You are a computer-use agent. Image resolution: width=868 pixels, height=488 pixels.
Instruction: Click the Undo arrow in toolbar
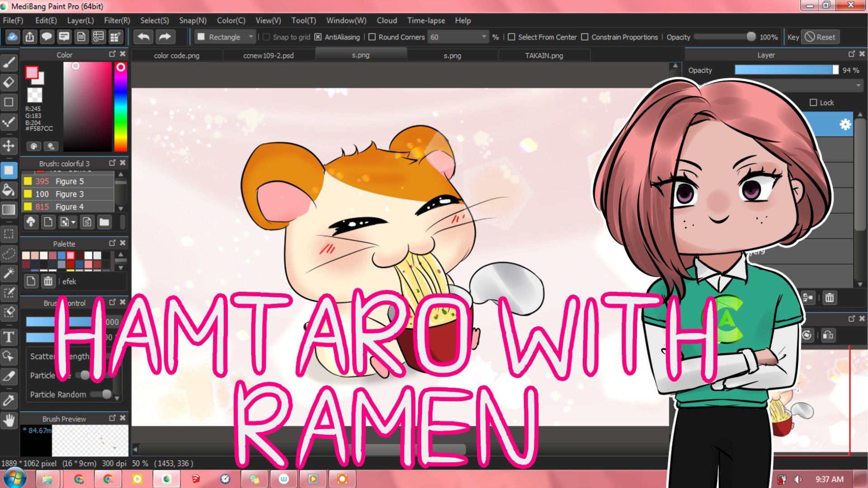pos(144,37)
